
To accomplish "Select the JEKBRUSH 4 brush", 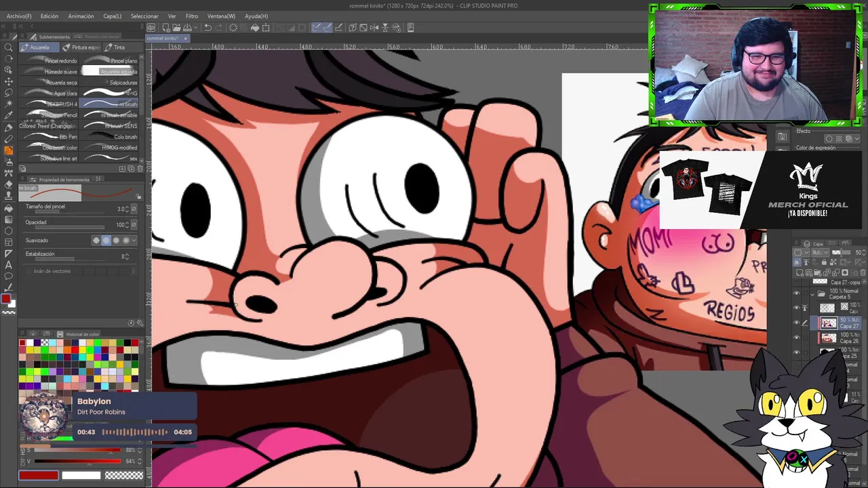I will (x=50, y=104).
